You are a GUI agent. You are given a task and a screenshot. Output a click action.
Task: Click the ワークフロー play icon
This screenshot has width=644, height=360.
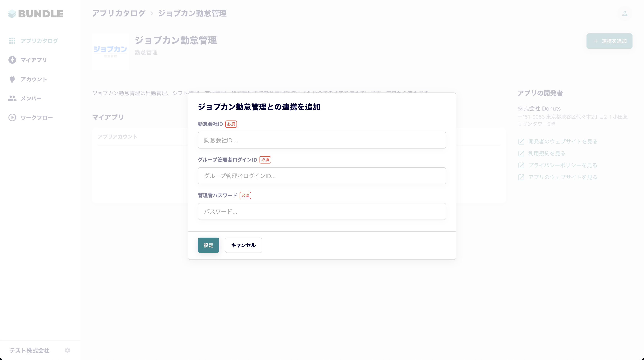(12, 118)
